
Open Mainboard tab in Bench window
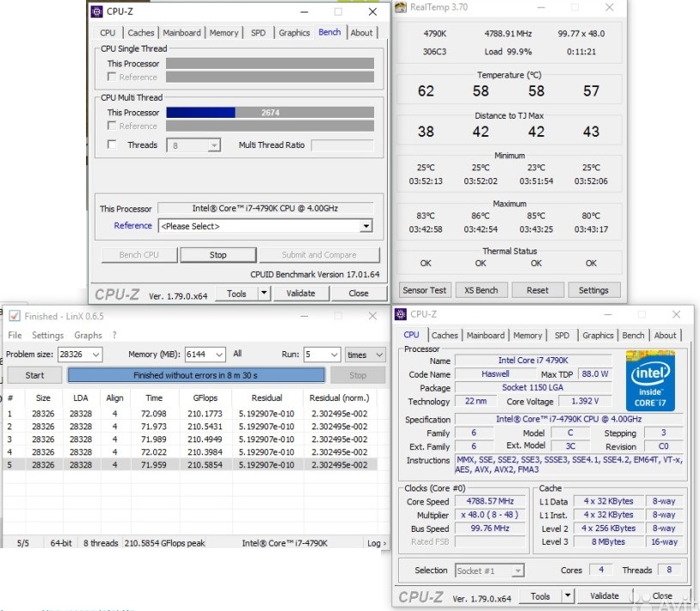181,33
